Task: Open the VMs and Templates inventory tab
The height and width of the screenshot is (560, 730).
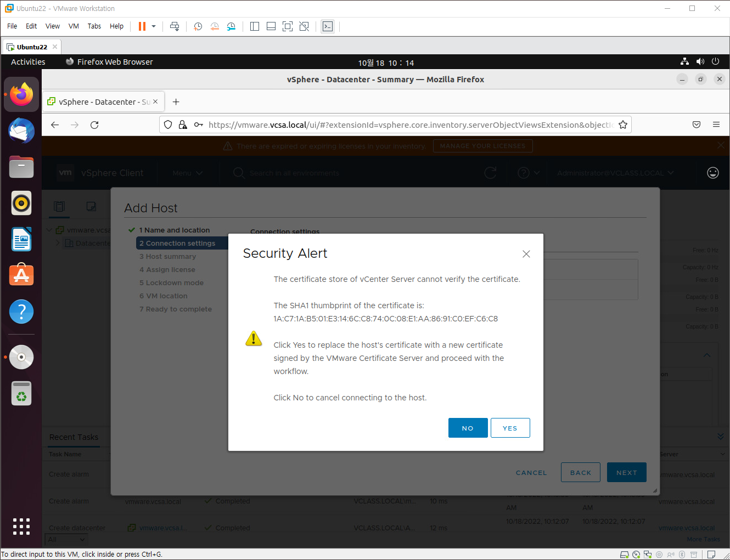Action: pyautogui.click(x=91, y=206)
